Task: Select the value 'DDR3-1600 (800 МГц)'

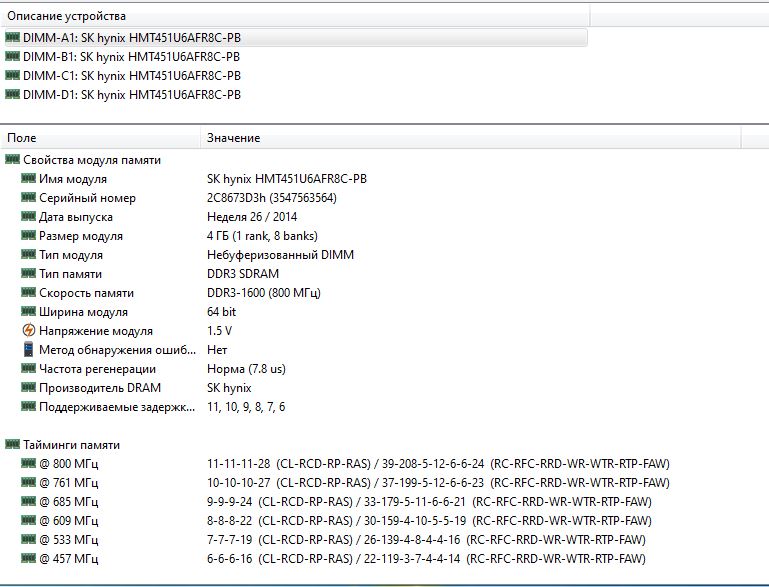Action: click(x=264, y=293)
